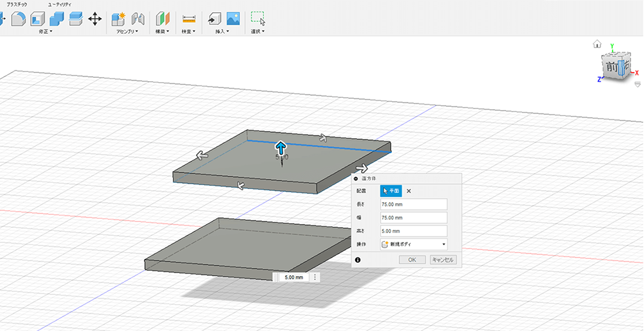This screenshot has width=644, height=331.
Task: Click the New Component icon
Action: [118, 19]
